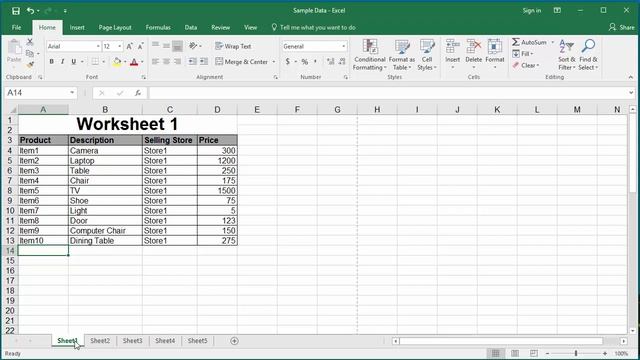Viewport: 640px width, 360px height.
Task: Toggle italic formatting
Action: (x=62, y=62)
